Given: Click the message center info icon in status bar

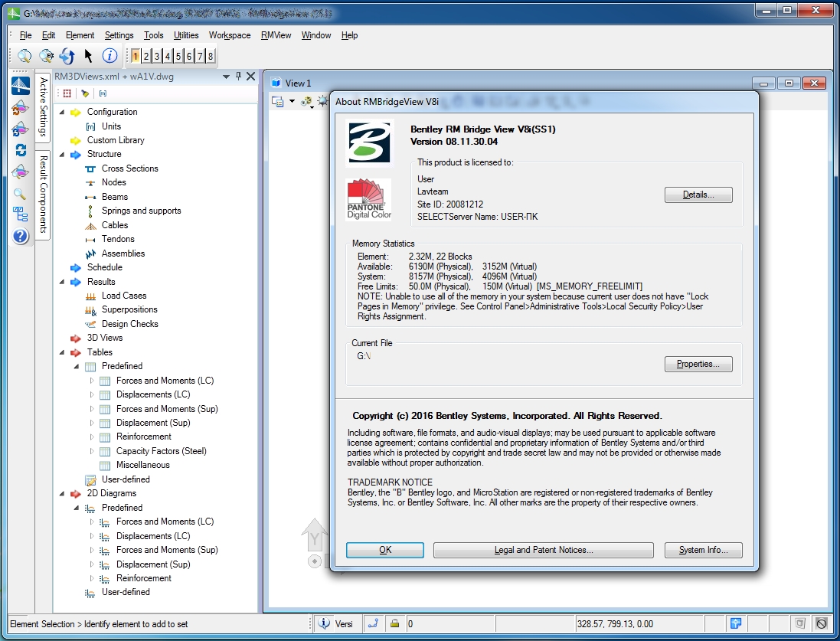Looking at the screenshot, I should 324,623.
